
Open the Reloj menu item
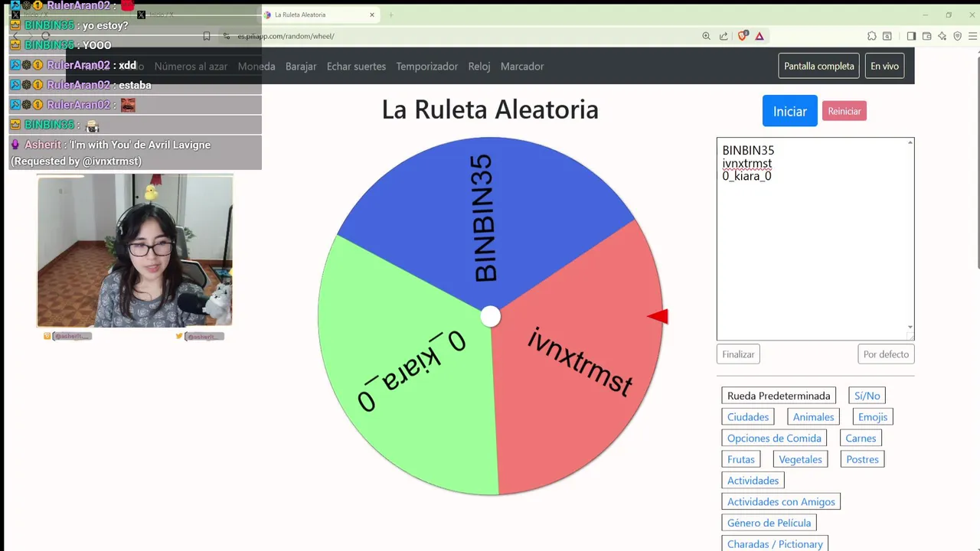(479, 67)
